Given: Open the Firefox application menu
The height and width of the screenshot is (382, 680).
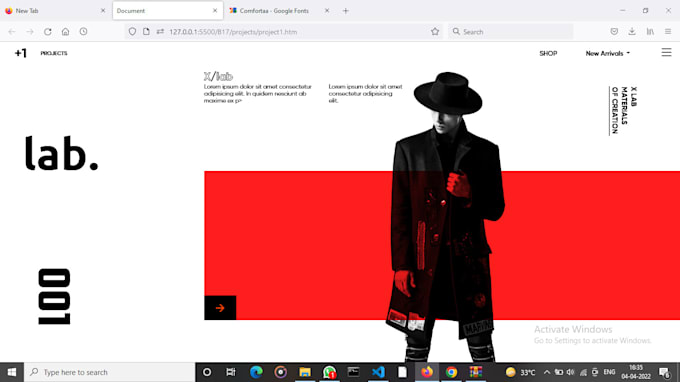Looking at the screenshot, I should pos(668,32).
